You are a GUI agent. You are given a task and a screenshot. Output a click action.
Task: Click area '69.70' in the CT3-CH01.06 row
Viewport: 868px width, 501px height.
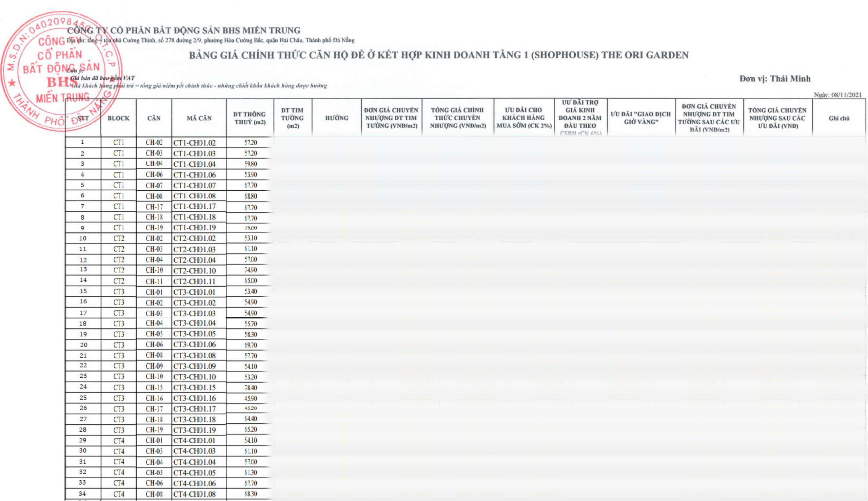251,345
